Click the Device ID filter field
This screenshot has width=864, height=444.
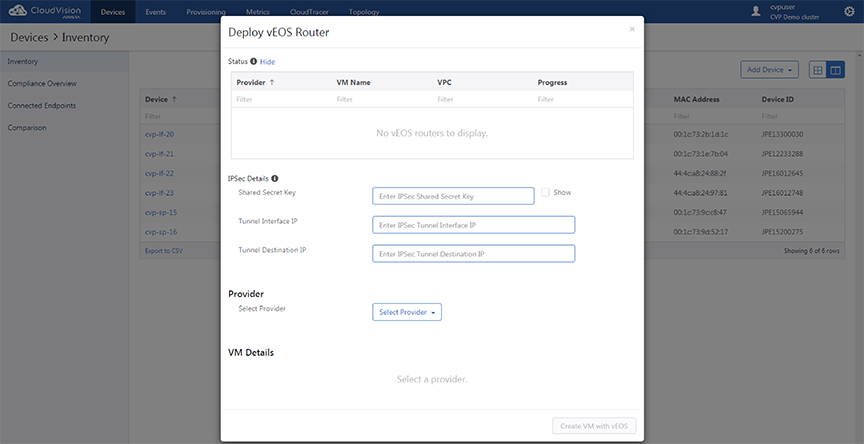800,117
